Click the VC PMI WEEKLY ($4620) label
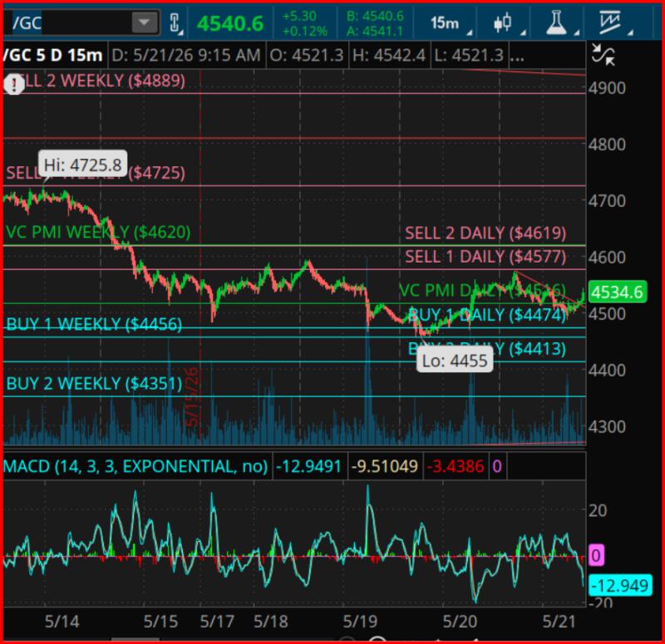This screenshot has height=644, width=665. [x=98, y=233]
